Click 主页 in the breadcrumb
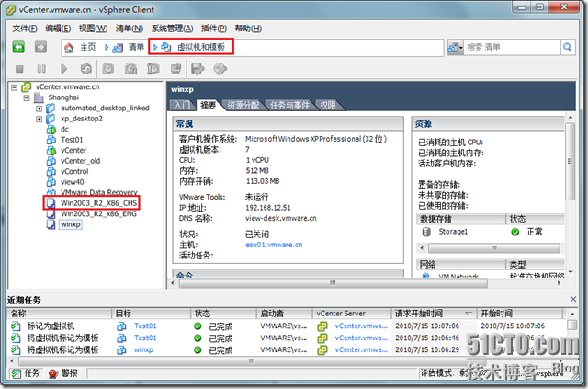 (x=88, y=47)
